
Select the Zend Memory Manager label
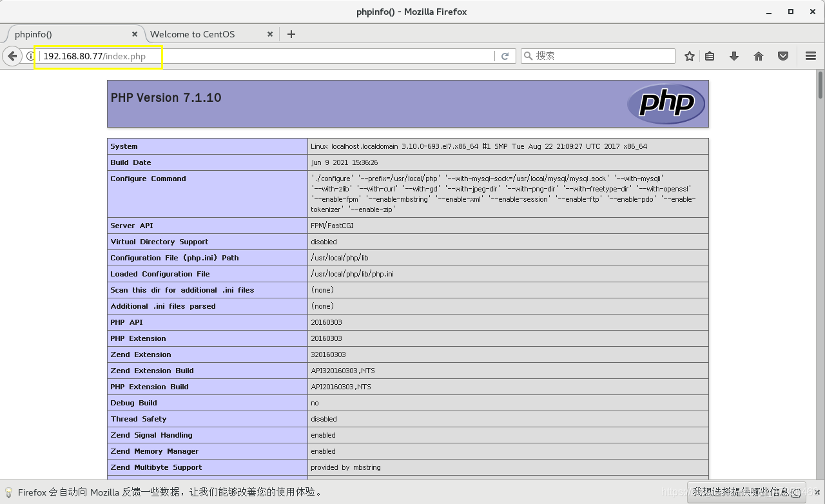click(x=155, y=451)
